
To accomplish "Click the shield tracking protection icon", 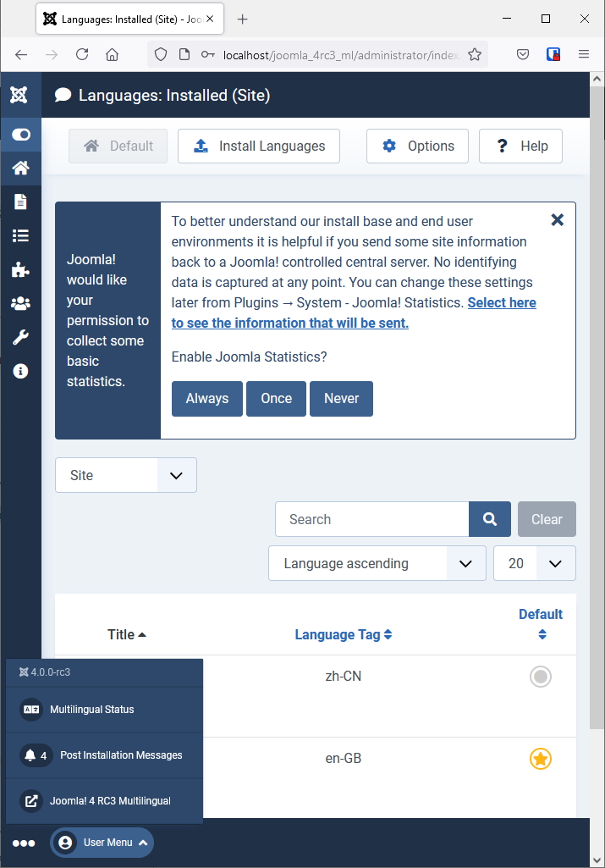I will [161, 54].
